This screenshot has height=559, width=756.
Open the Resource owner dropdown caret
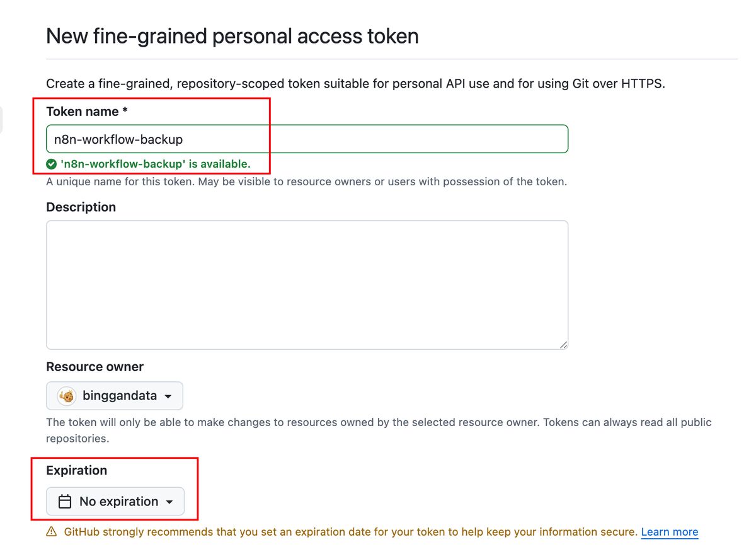tap(168, 397)
